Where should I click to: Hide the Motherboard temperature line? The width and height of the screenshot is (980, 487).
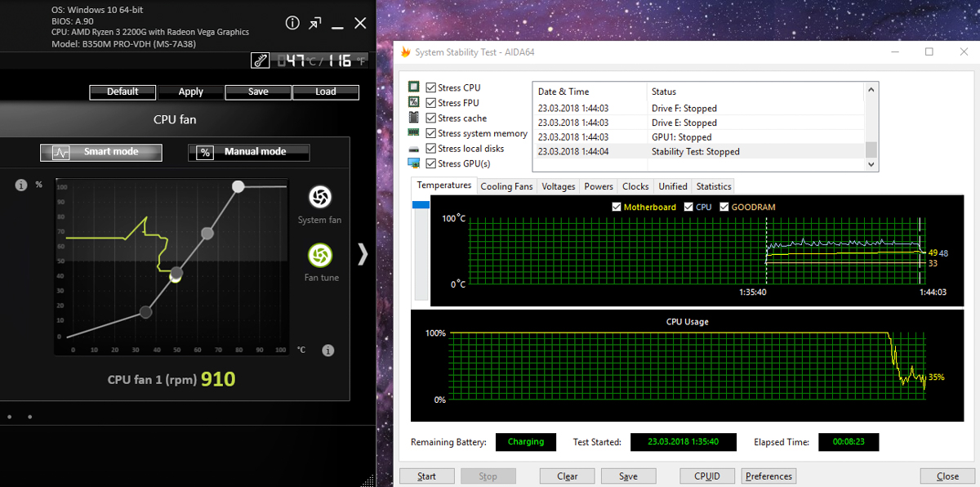617,208
